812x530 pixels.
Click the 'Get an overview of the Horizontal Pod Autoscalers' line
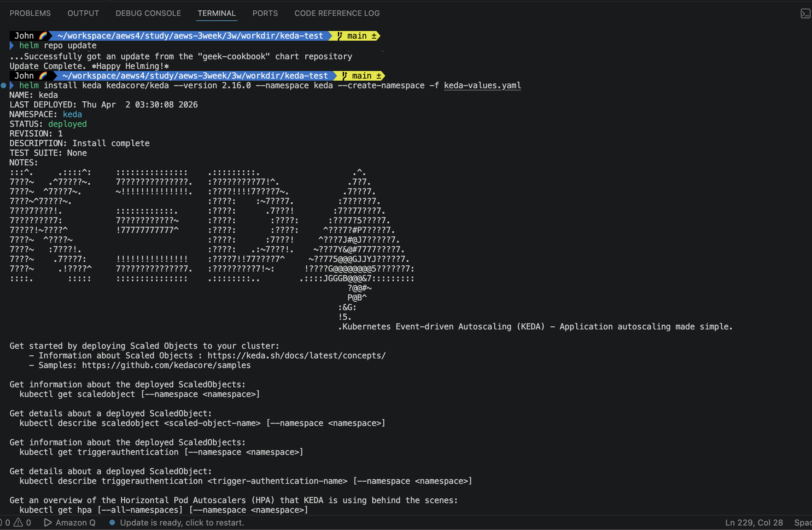[x=234, y=500]
